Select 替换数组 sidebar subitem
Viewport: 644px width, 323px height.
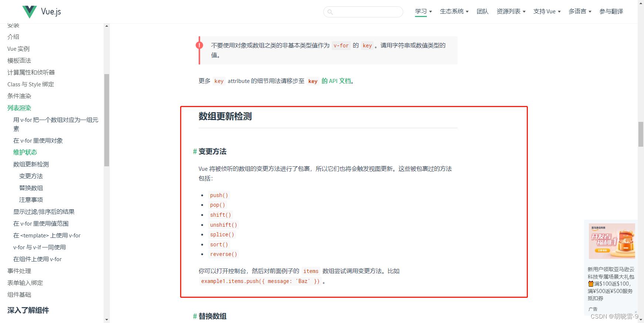point(31,188)
